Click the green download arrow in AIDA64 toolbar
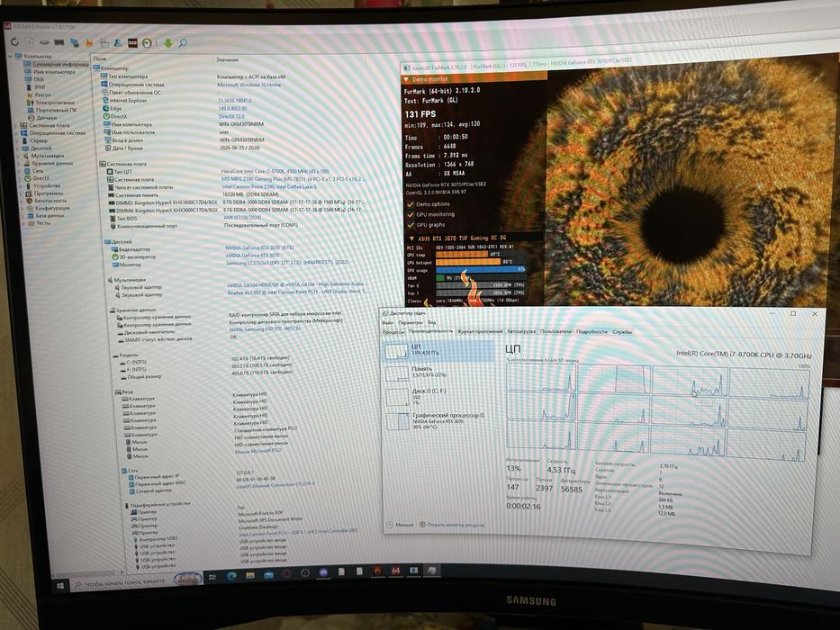This screenshot has width=840, height=630. [x=168, y=43]
